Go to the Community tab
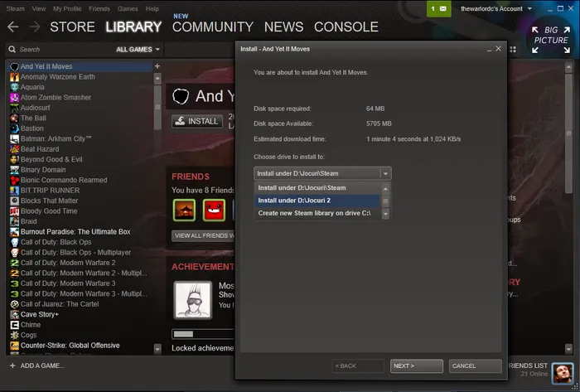The height and width of the screenshot is (392, 580). 213,27
